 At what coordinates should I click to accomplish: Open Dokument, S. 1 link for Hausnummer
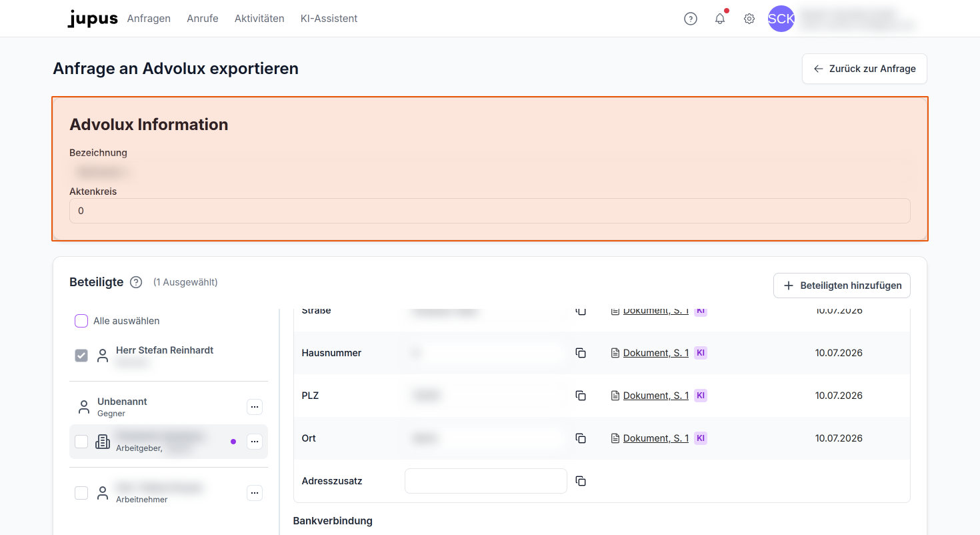[x=656, y=353]
